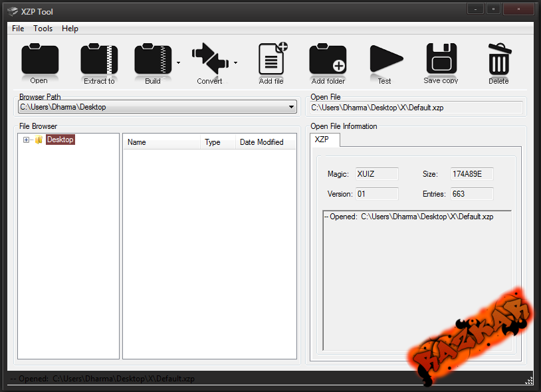This screenshot has height=392, width=541.
Task: Click the Desktop folder icon in tree
Action: coord(39,140)
